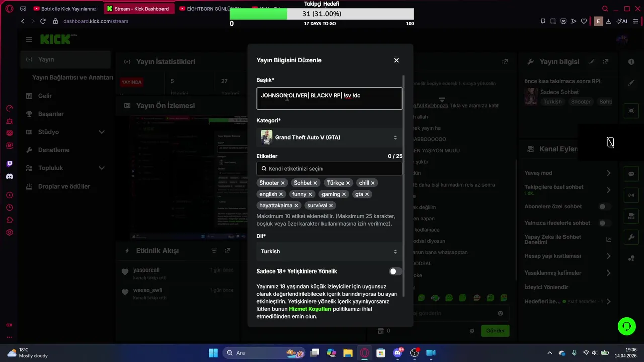This screenshot has width=644, height=362.
Task: Open Discord in the Opera sidebar
Action: 9,176
